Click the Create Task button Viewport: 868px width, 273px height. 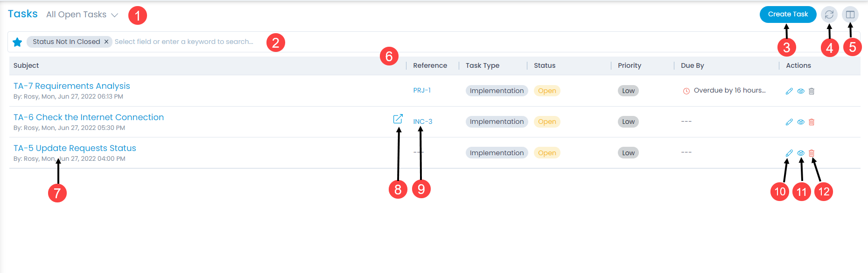[x=788, y=14]
